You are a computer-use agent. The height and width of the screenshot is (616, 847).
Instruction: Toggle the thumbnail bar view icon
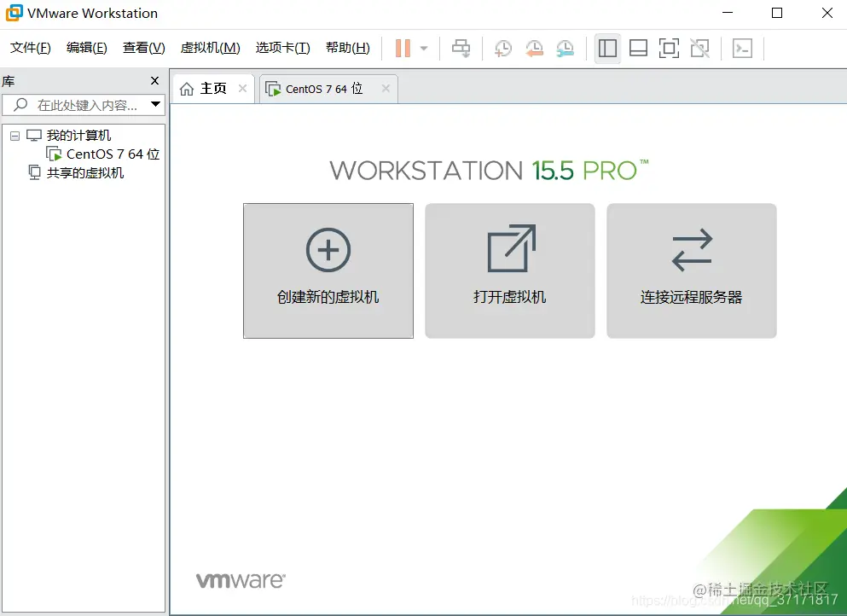click(x=639, y=48)
